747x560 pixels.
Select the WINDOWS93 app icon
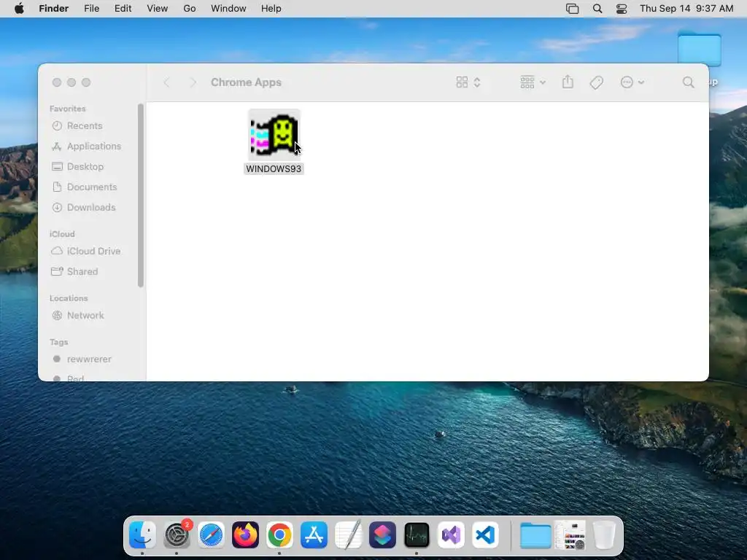click(274, 135)
